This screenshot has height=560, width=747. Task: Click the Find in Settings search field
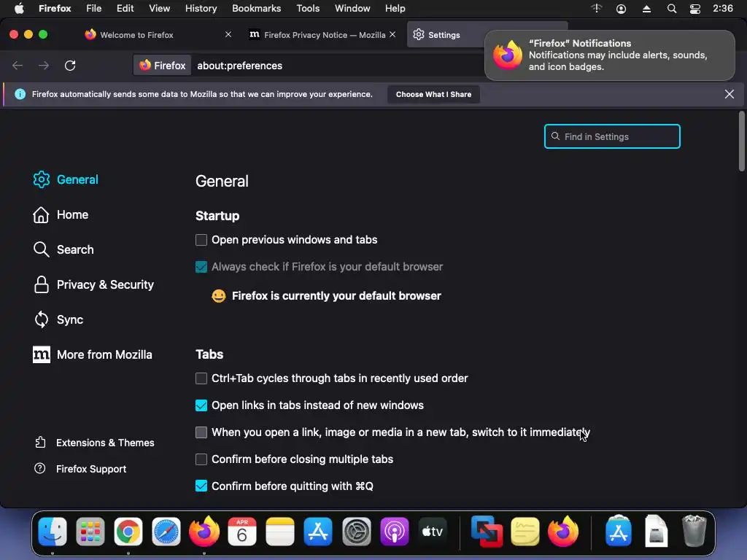pyautogui.click(x=612, y=136)
